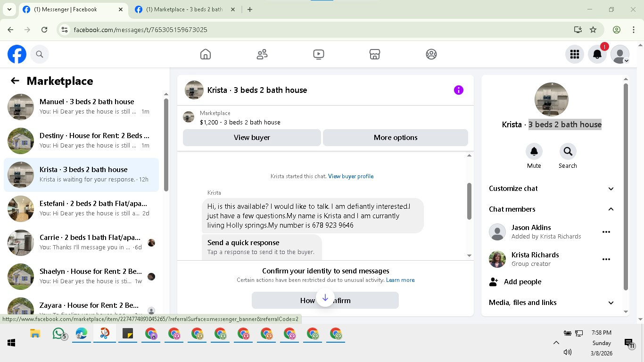
Task: Open the $1,200 3 beds 2 bath listing
Action: [240, 122]
